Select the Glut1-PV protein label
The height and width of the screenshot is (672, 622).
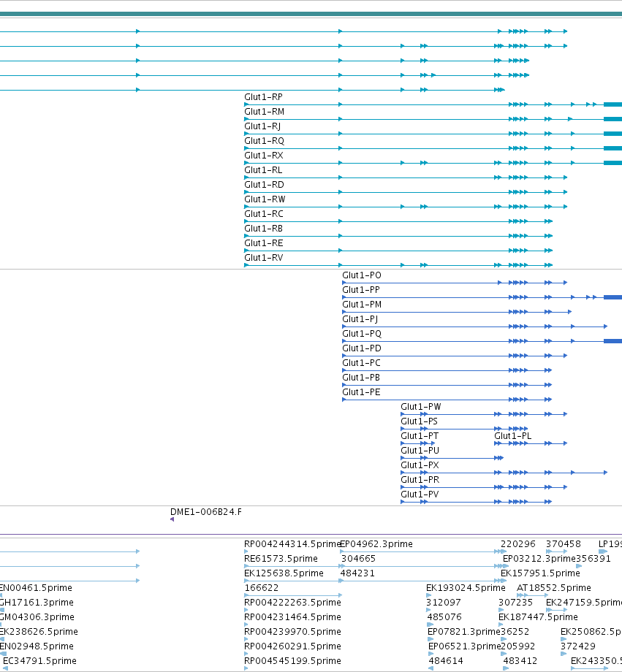420,495
